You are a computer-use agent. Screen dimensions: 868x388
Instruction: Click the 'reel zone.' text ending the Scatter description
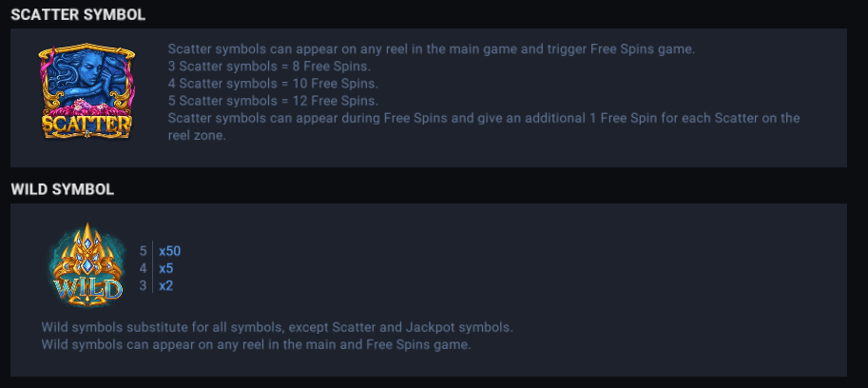197,135
